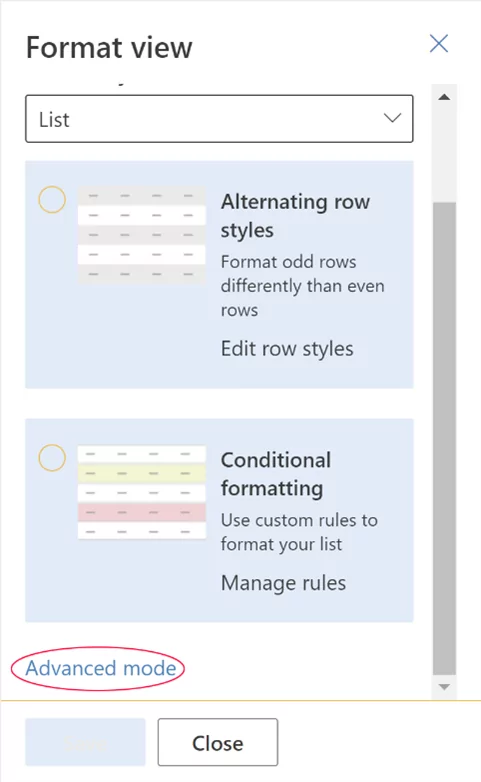Click the Conditional formatting heading
The height and width of the screenshot is (782, 481).
(x=276, y=474)
